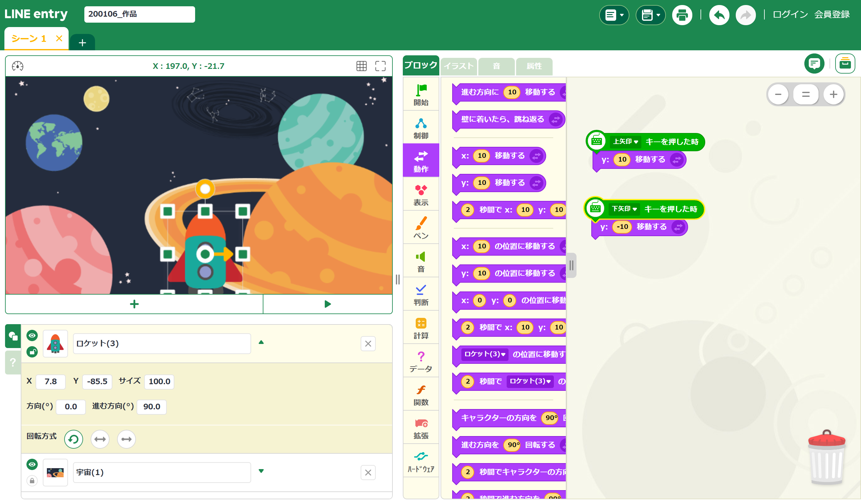Toggle the stage grid icon
This screenshot has width=861, height=504.
pyautogui.click(x=361, y=66)
